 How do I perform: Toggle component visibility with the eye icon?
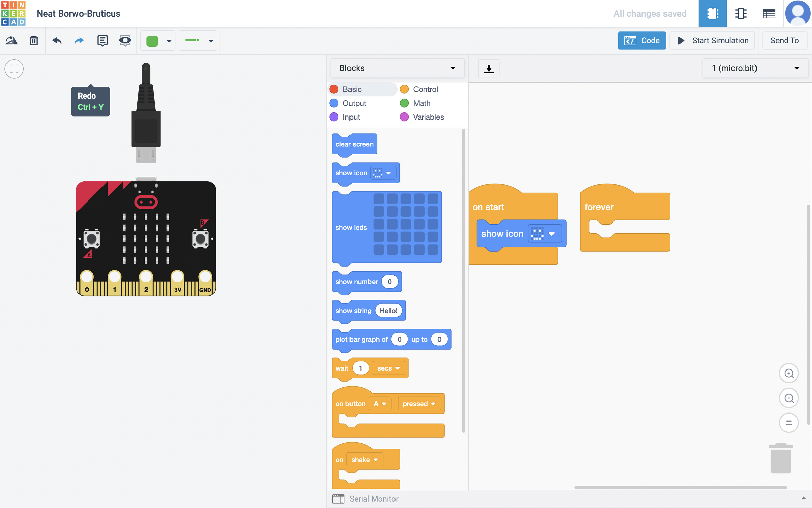click(125, 40)
